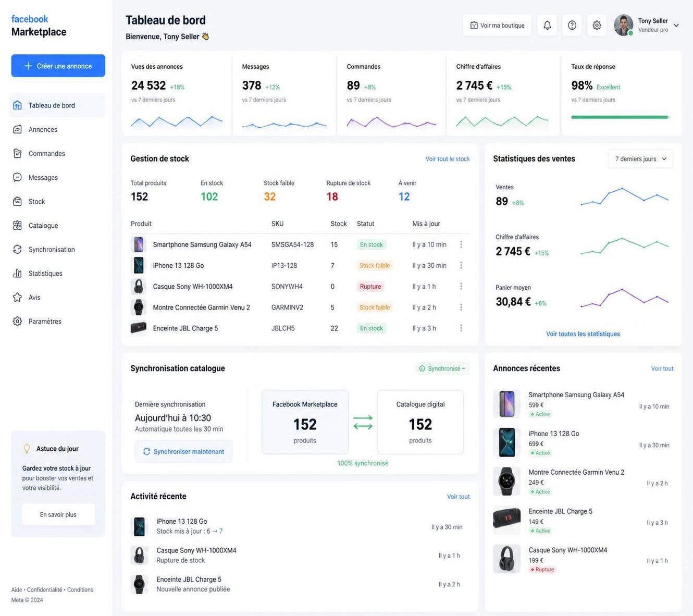This screenshot has height=616, width=693.
Task: Click Enceinte JBL Charge 5 activity entry
Action: pos(300,584)
